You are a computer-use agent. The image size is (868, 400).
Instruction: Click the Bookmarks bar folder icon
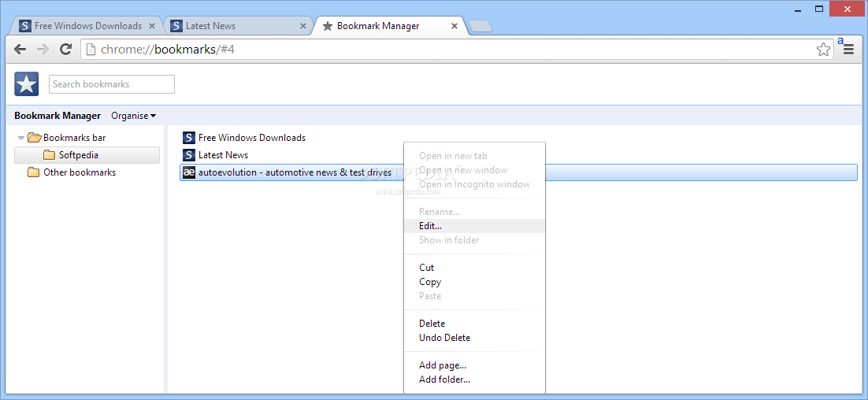[35, 137]
